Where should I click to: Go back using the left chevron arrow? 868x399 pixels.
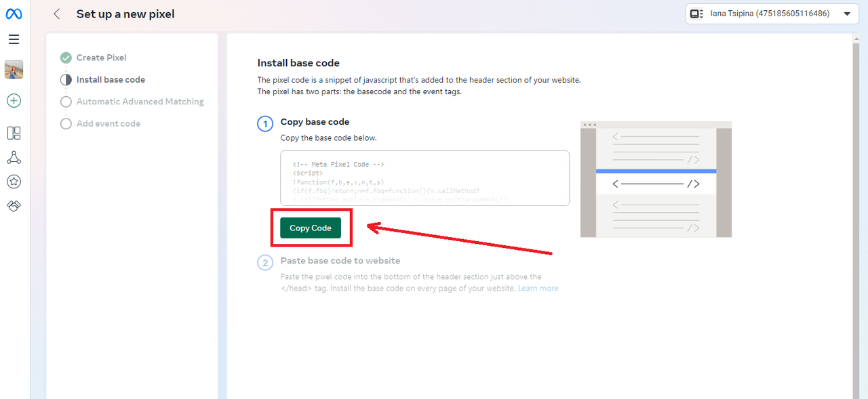pyautogui.click(x=57, y=14)
